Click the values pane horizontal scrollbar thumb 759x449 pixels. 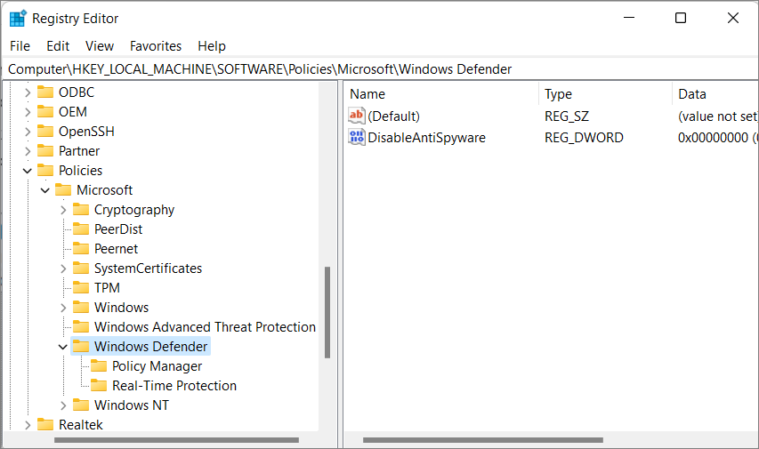point(483,440)
